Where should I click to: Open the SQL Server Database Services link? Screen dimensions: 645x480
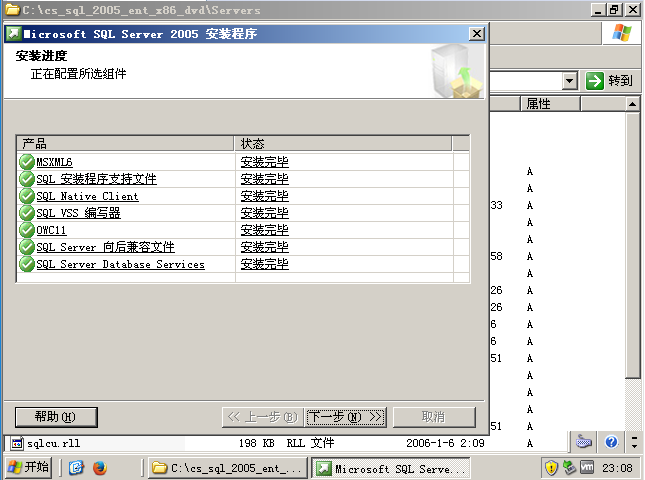click(x=120, y=264)
